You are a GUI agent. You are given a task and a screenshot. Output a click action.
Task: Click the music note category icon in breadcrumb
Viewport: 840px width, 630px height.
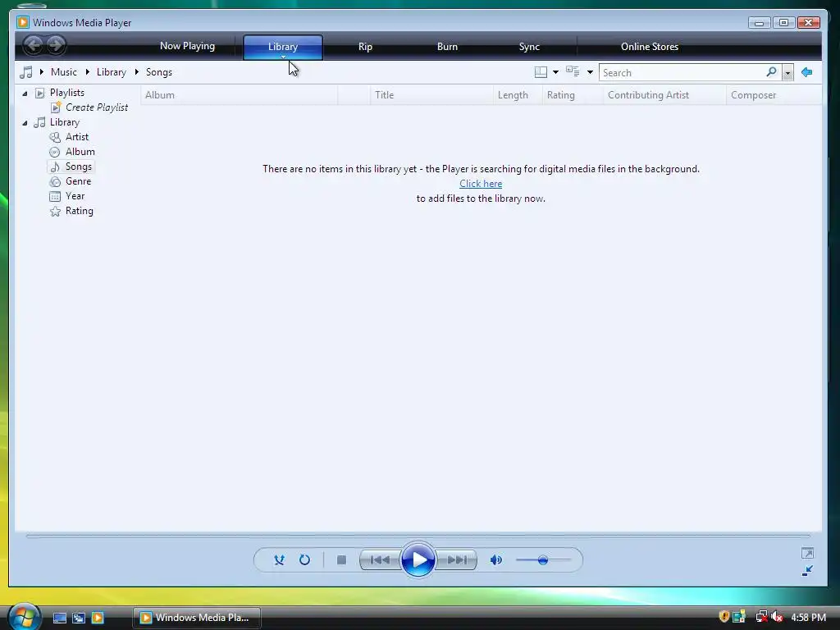coord(25,72)
